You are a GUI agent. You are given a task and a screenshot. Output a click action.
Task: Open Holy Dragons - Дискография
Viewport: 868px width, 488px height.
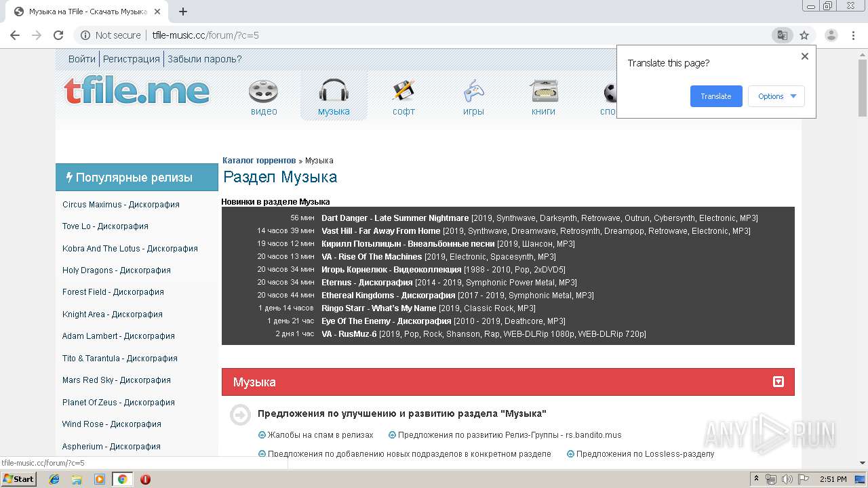117,270
